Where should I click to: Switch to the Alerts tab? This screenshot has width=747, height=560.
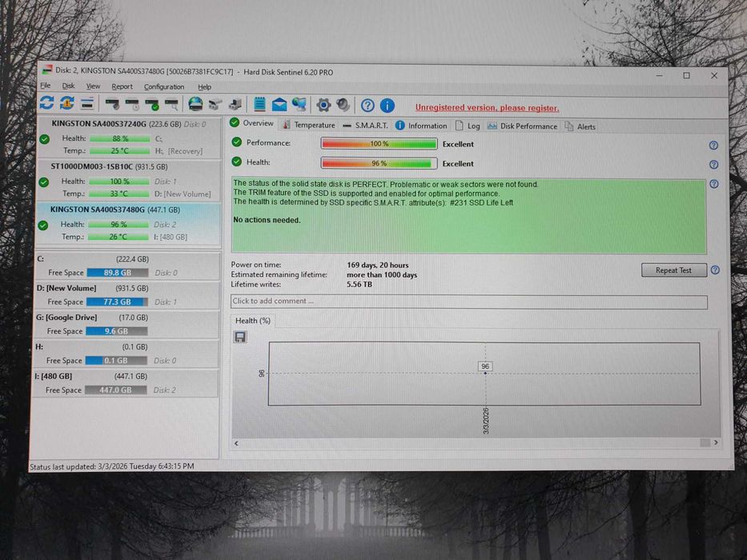click(x=580, y=126)
